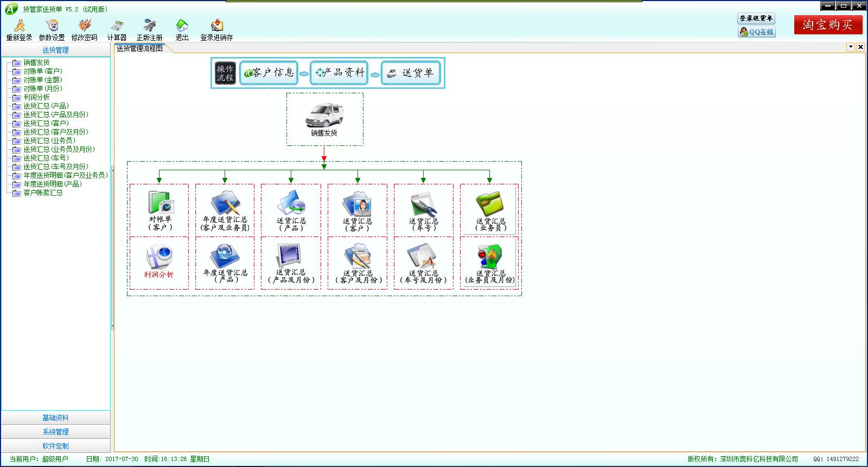This screenshot has width=868, height=467.
Task: Expand the 基础资料 sidebar section
Action: [56, 418]
